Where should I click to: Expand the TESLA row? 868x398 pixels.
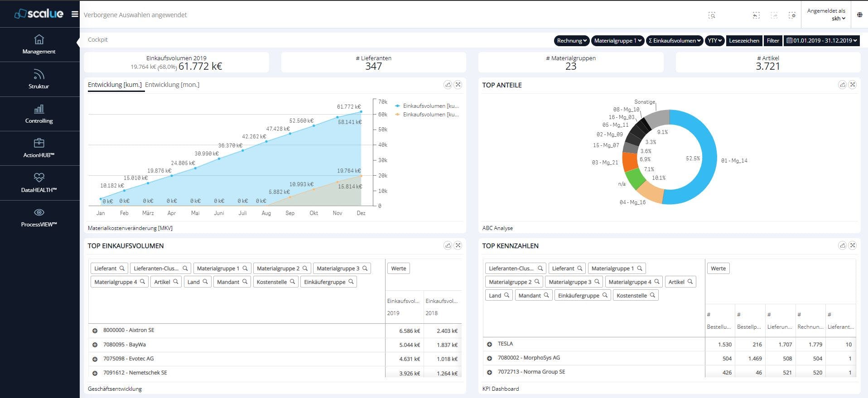pos(490,344)
